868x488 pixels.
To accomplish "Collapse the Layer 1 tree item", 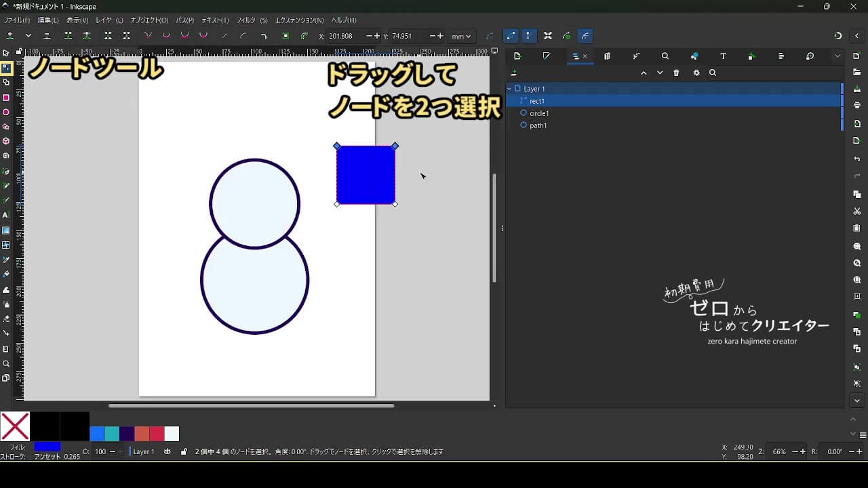I will (509, 89).
